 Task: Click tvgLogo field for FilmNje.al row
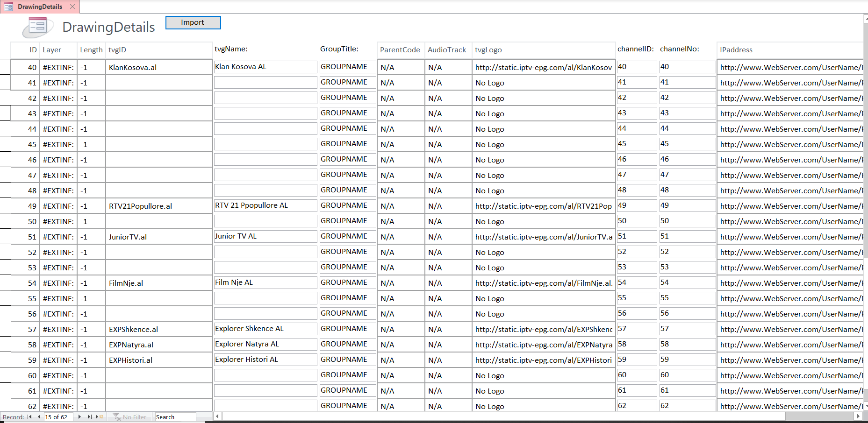(x=543, y=283)
